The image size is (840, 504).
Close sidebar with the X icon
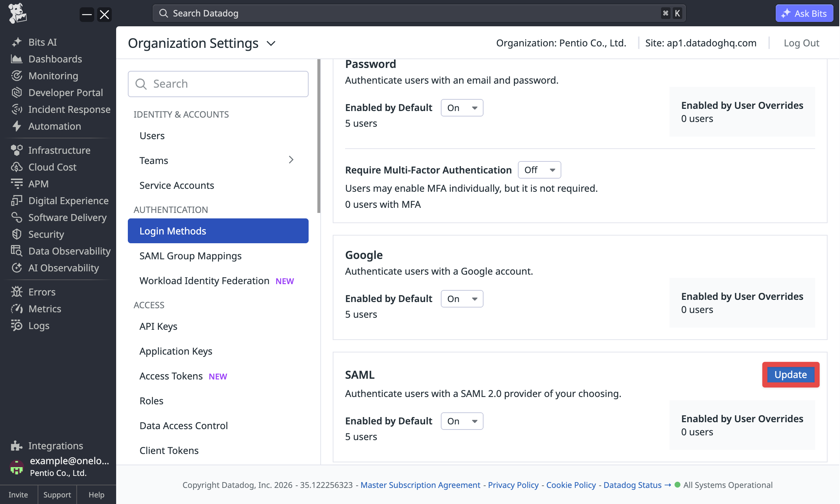coord(104,15)
